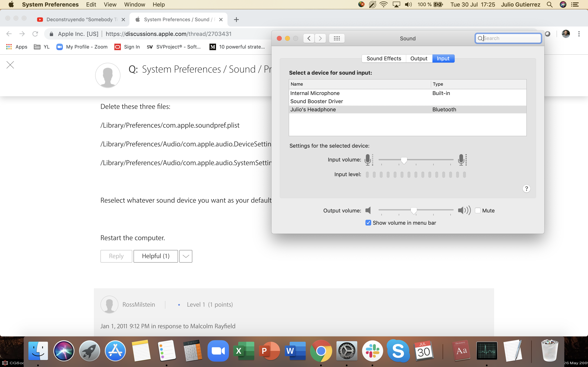Click the Helpful (1) button
The width and height of the screenshot is (588, 367).
click(156, 256)
